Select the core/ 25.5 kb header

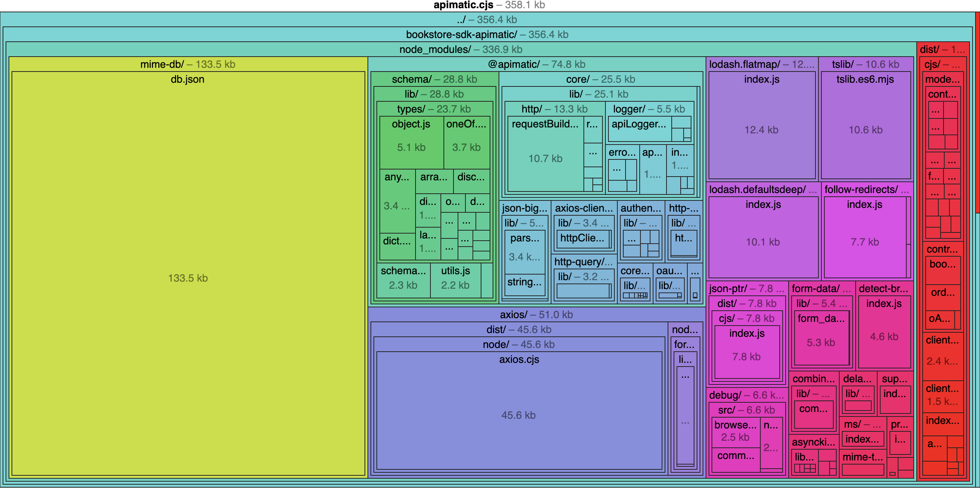coord(600,79)
